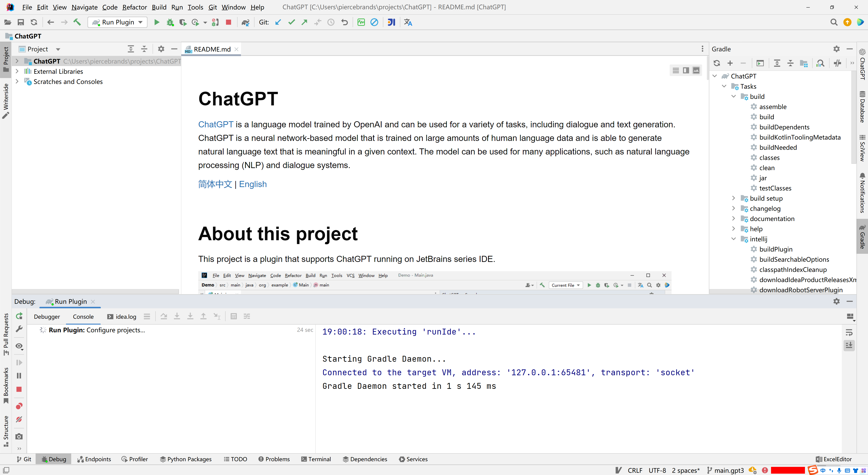Reload all Gradle projects
The width and height of the screenshot is (868, 475).
(717, 63)
